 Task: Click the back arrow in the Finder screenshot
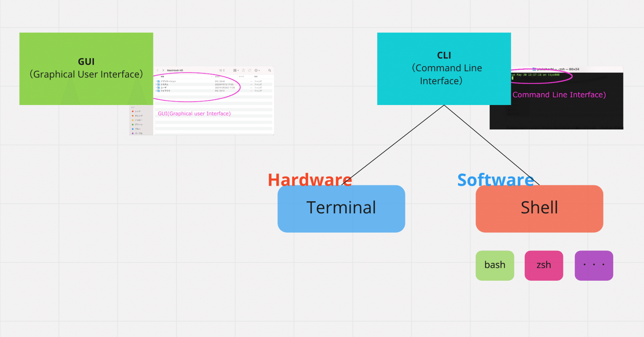point(158,70)
